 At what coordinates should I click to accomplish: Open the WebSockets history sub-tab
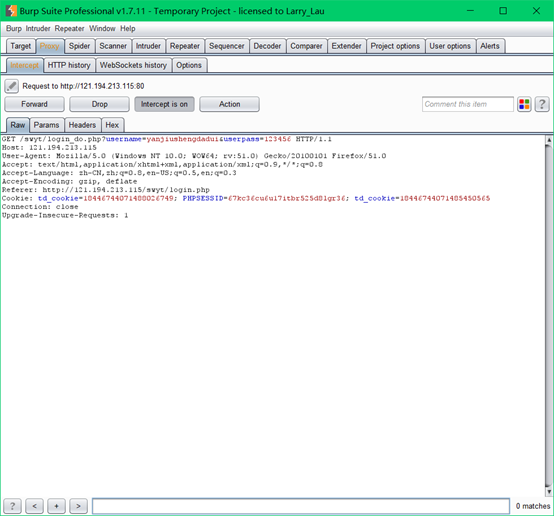tap(133, 65)
